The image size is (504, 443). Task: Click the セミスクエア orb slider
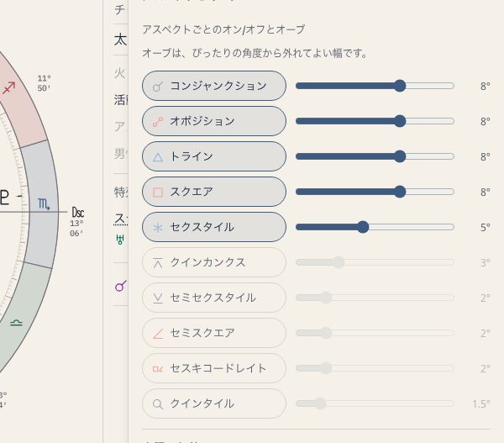tap(375, 333)
